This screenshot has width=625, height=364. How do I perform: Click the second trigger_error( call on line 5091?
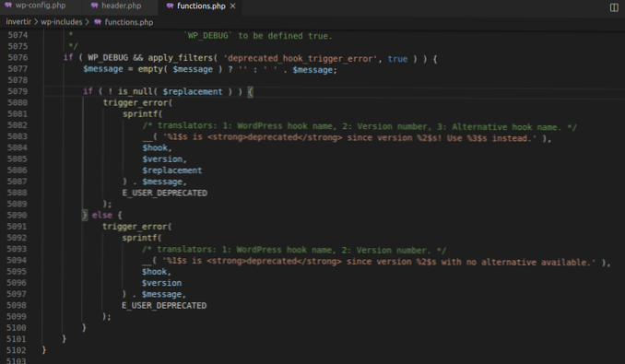point(136,227)
